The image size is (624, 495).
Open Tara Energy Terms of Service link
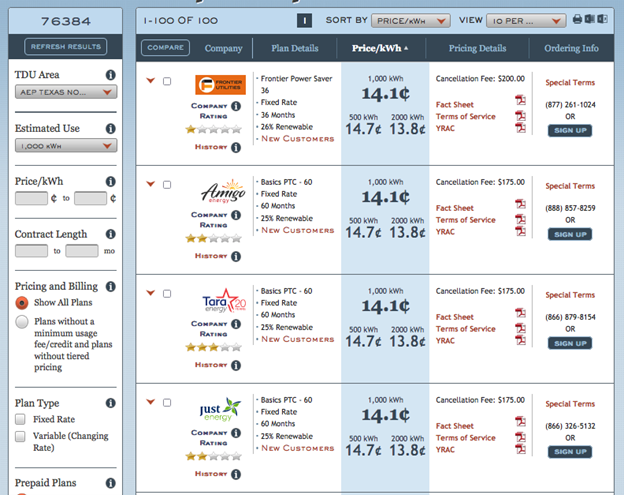(x=466, y=329)
